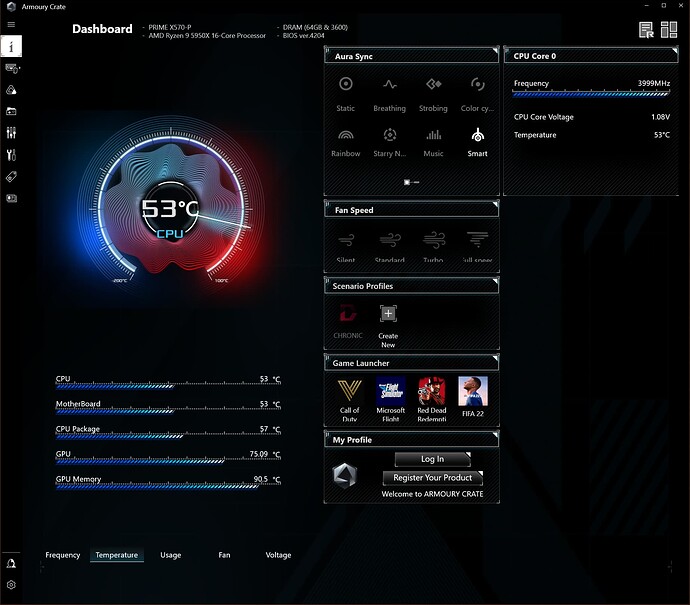The width and height of the screenshot is (690, 605).
Task: Launch Red Dead Redemption from Game Launcher
Action: click(432, 400)
